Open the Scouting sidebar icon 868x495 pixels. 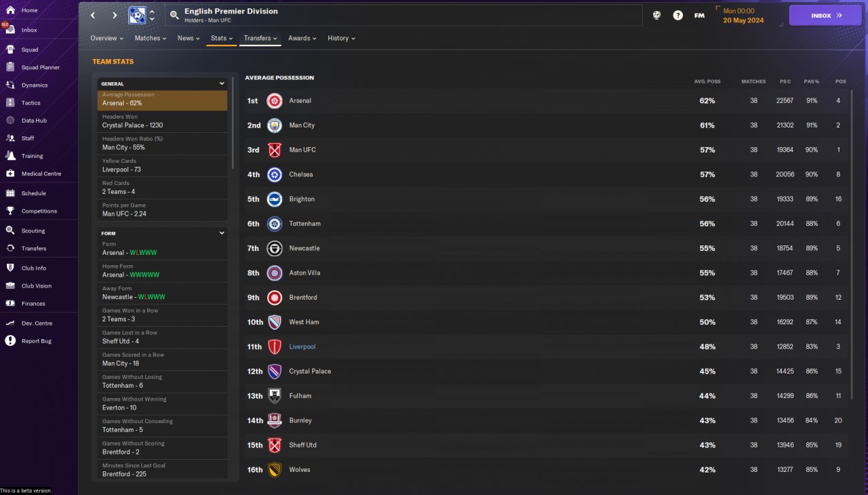(10, 231)
